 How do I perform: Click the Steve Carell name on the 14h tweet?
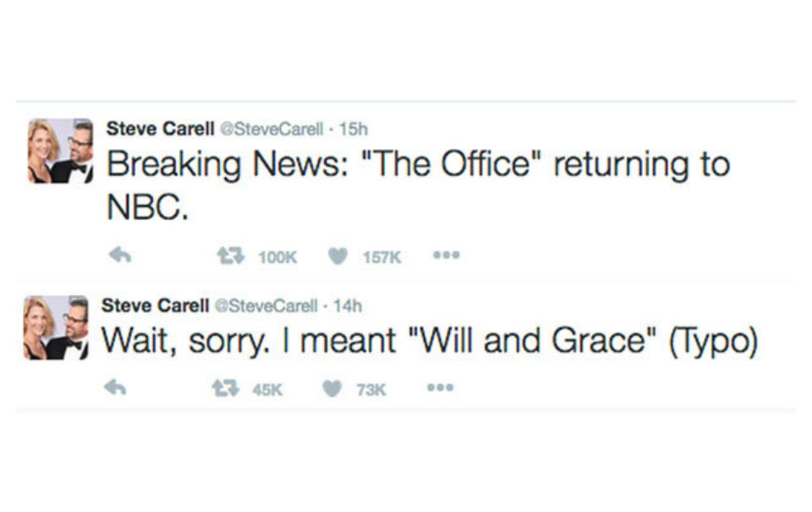(156, 305)
